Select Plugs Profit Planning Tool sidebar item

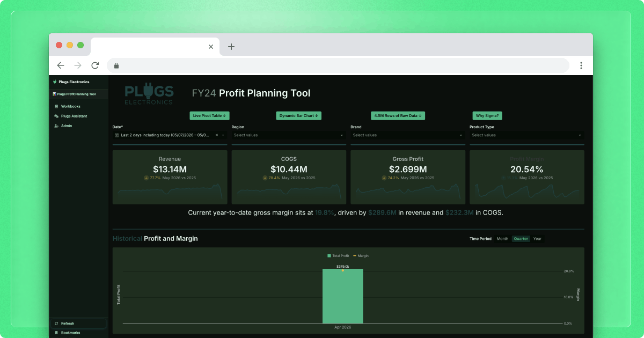(78, 94)
